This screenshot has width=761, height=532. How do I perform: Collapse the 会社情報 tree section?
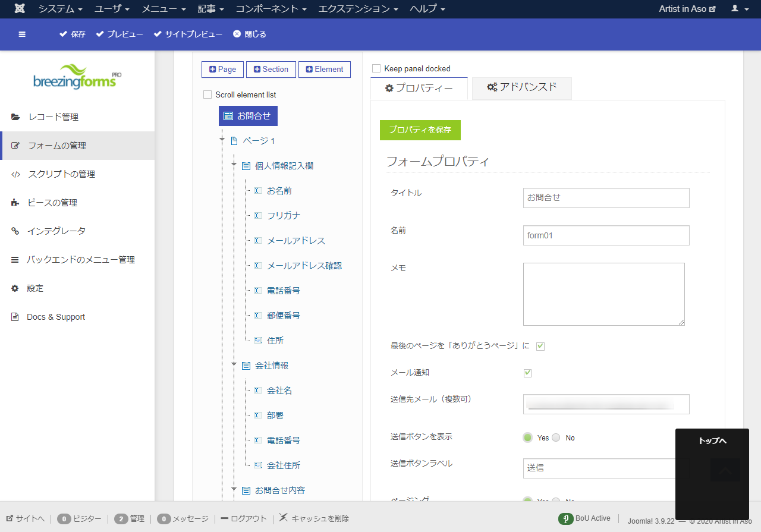pyautogui.click(x=233, y=365)
